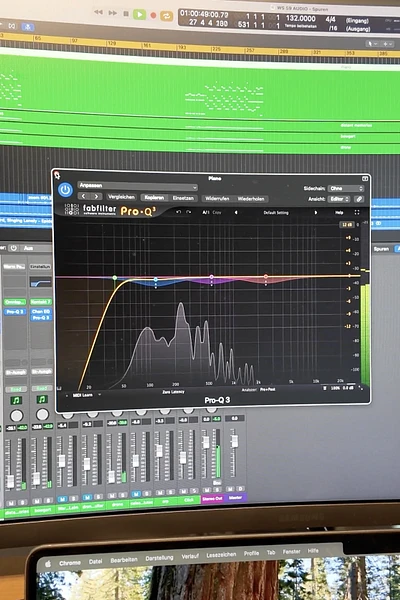Select the purple EQ band node

(212, 277)
